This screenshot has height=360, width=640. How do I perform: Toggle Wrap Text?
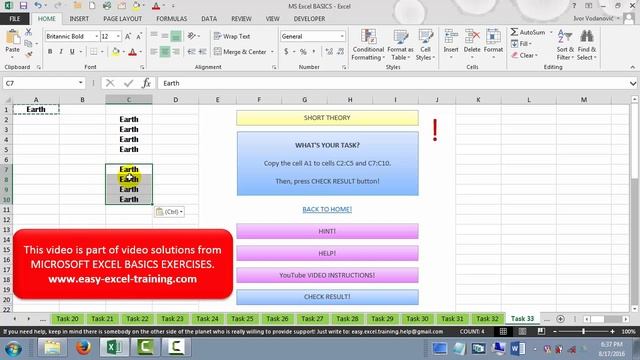(x=232, y=36)
